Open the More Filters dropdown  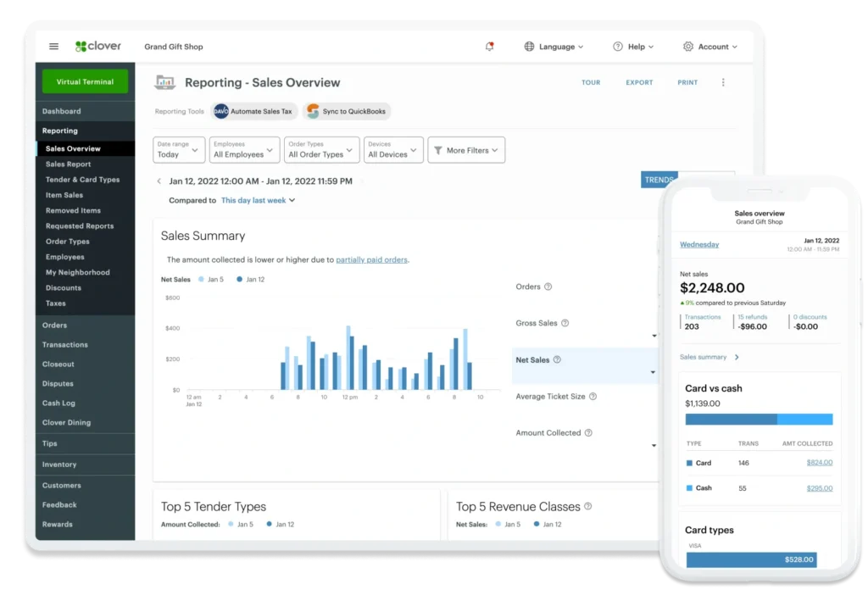point(466,150)
